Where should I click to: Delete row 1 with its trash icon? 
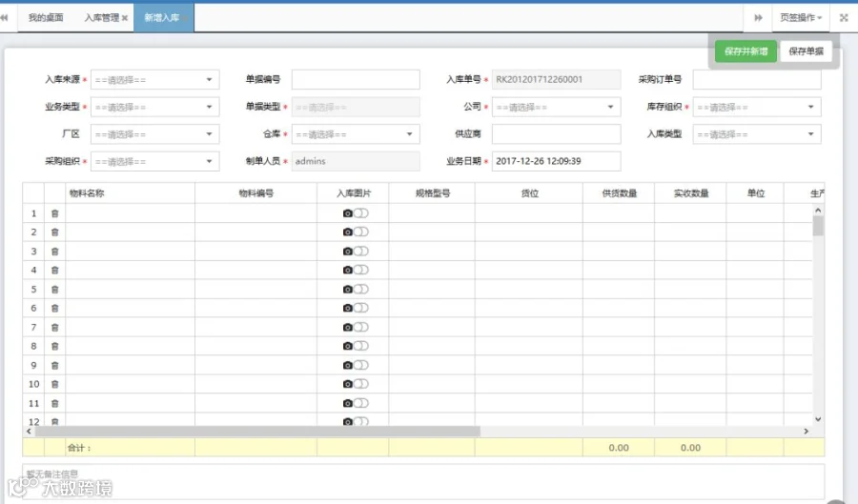pos(54,213)
